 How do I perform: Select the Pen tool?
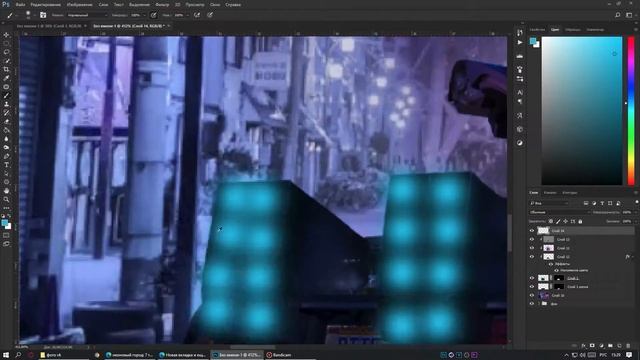[x=6, y=156]
